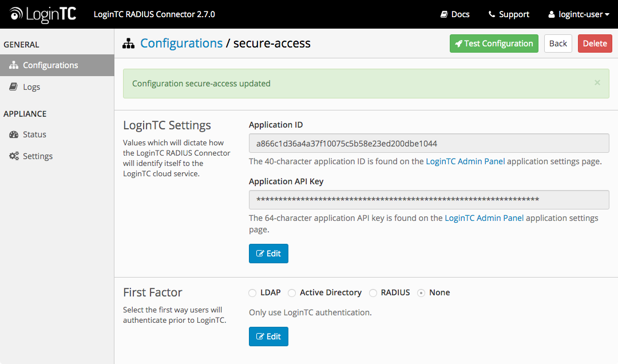Viewport: 618px width, 364px height.
Task: Click the user profile icon
Action: tap(552, 14)
